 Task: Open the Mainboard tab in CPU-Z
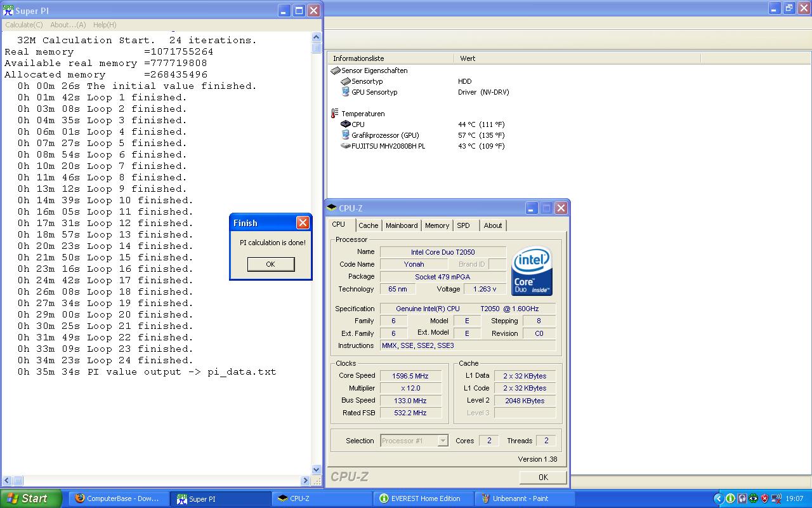point(402,225)
